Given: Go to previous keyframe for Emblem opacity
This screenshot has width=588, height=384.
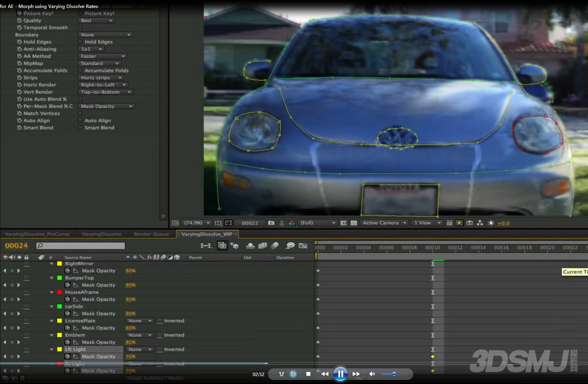Looking at the screenshot, I should tap(5, 342).
